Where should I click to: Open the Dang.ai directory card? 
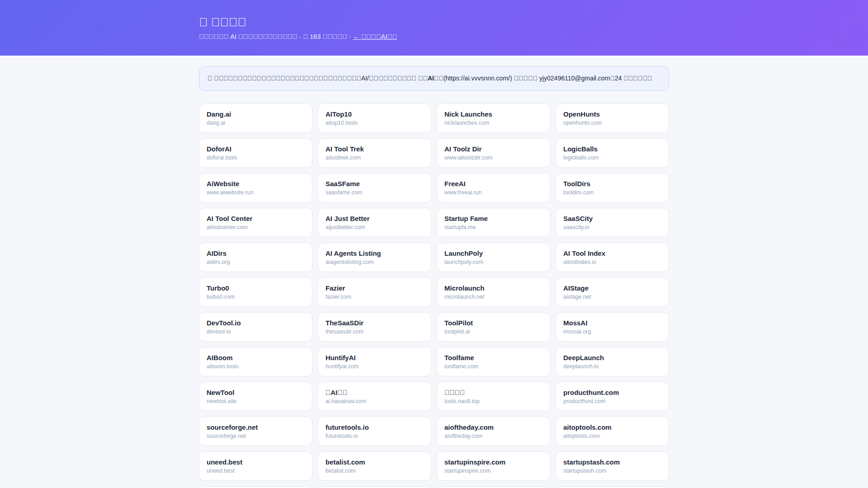[255, 118]
